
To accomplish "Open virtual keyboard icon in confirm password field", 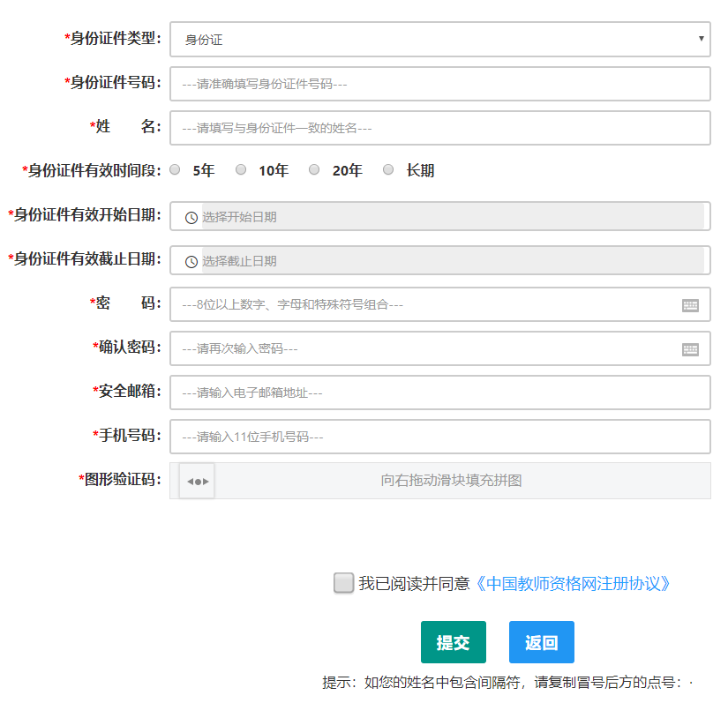I will tap(690, 349).
